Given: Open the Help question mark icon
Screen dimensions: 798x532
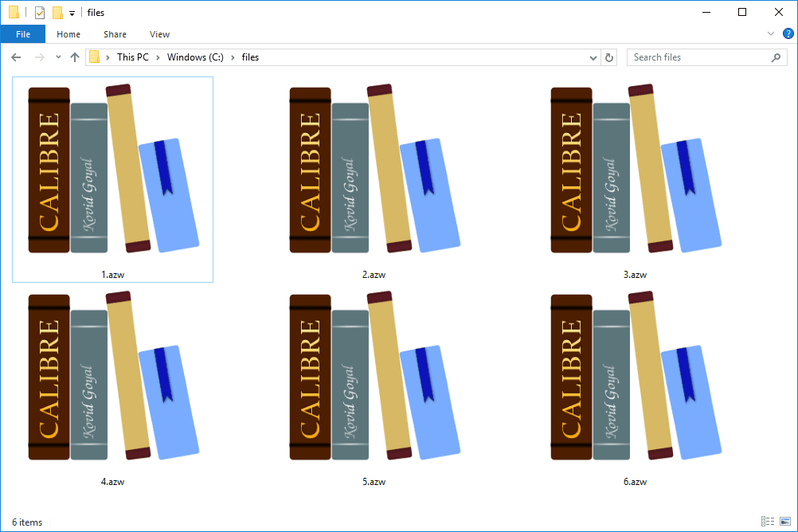Looking at the screenshot, I should (x=788, y=33).
